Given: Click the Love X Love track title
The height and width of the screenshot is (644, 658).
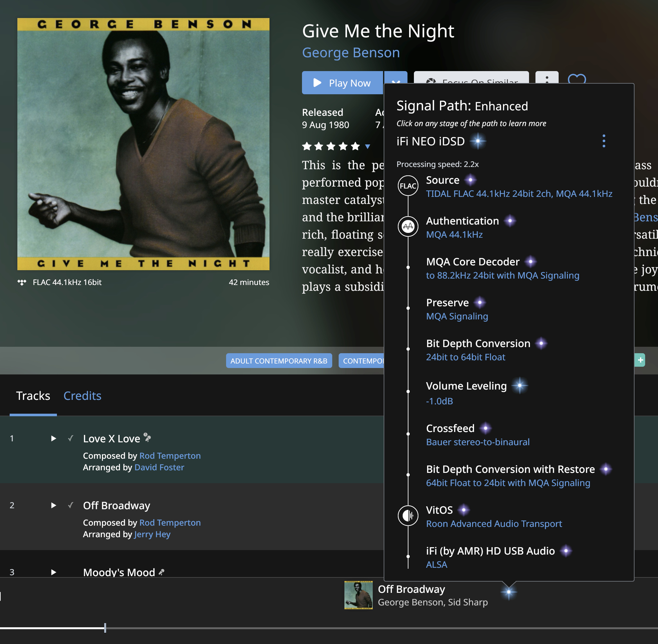Looking at the screenshot, I should [111, 439].
